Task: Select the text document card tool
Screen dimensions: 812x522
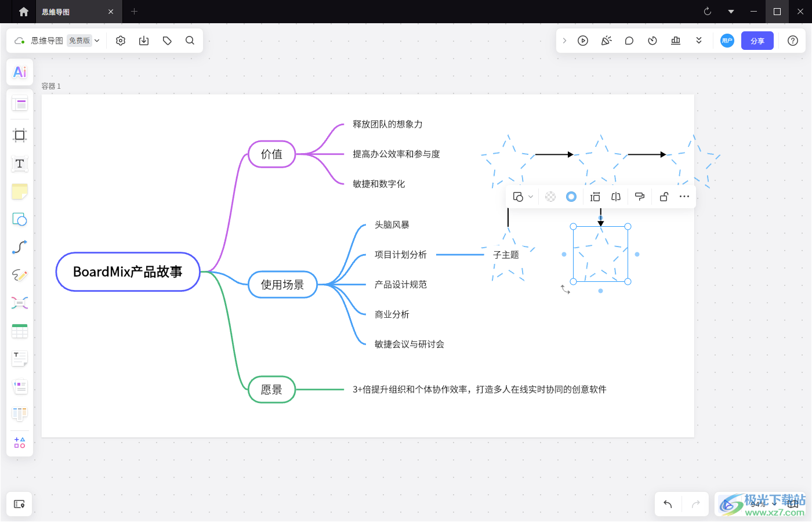Action: (20, 358)
